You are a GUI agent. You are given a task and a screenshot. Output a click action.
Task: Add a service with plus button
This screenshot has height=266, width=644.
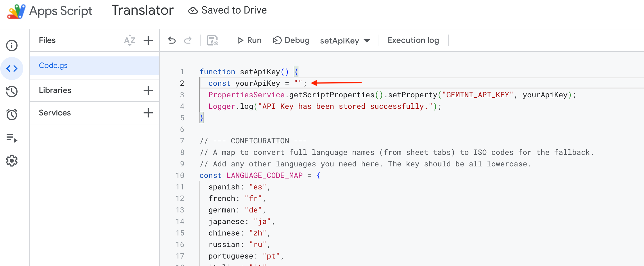pos(148,113)
